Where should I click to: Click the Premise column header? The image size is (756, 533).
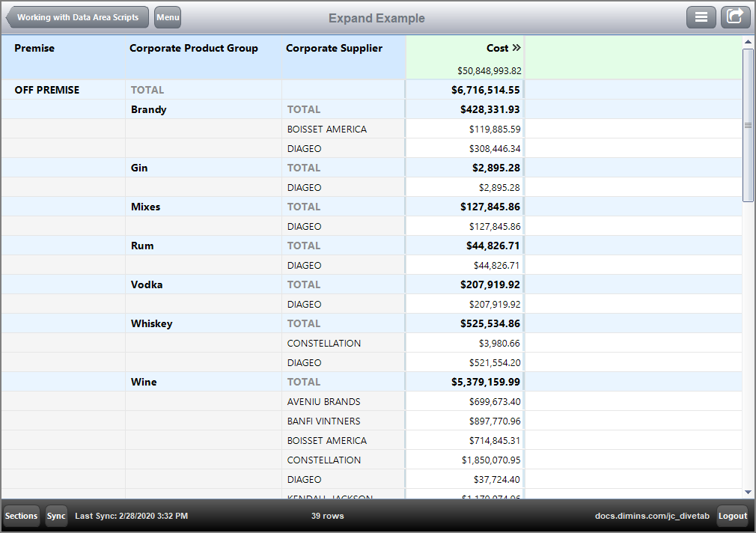coord(34,48)
